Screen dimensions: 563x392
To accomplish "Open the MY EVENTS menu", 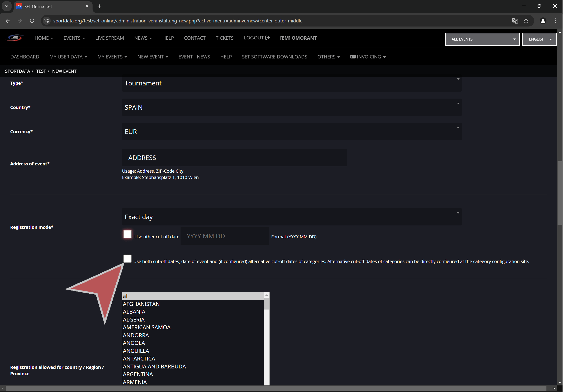I will pyautogui.click(x=112, y=57).
